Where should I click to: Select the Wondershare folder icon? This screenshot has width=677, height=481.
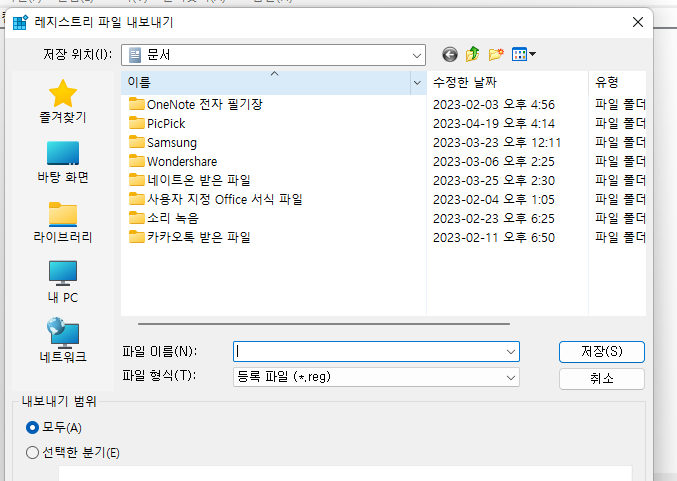[x=137, y=161]
